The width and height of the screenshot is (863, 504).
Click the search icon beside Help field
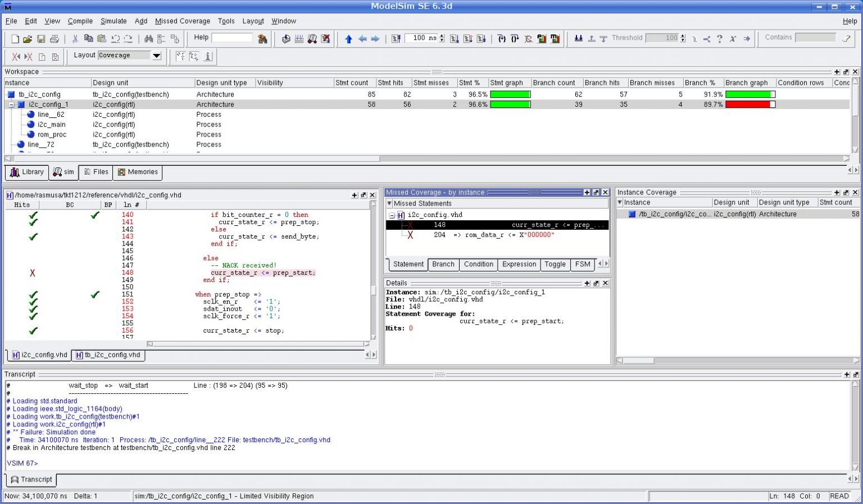pos(262,39)
